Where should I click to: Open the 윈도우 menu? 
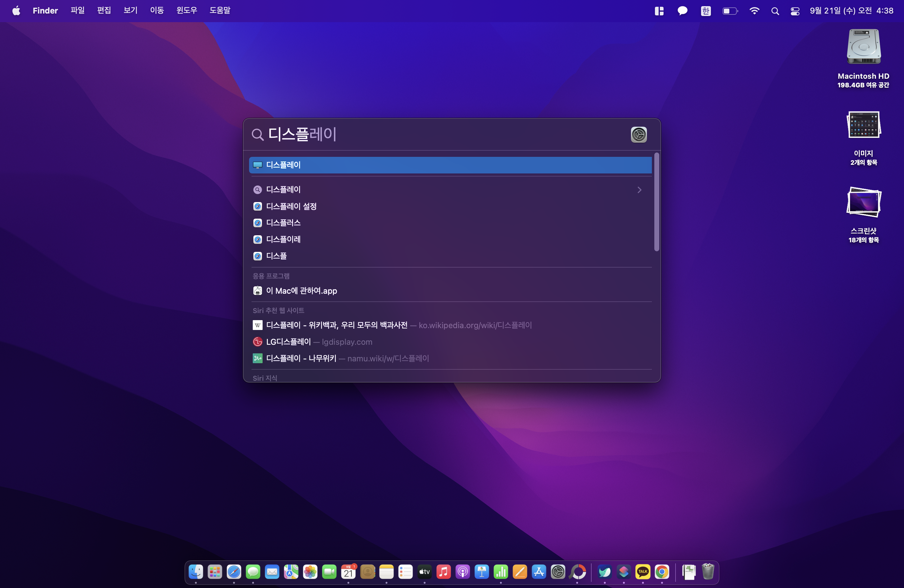pos(187,11)
